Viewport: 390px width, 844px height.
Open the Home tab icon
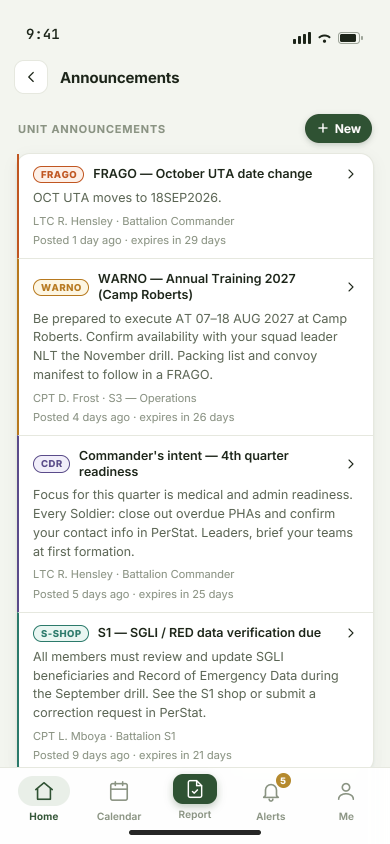(x=44, y=791)
